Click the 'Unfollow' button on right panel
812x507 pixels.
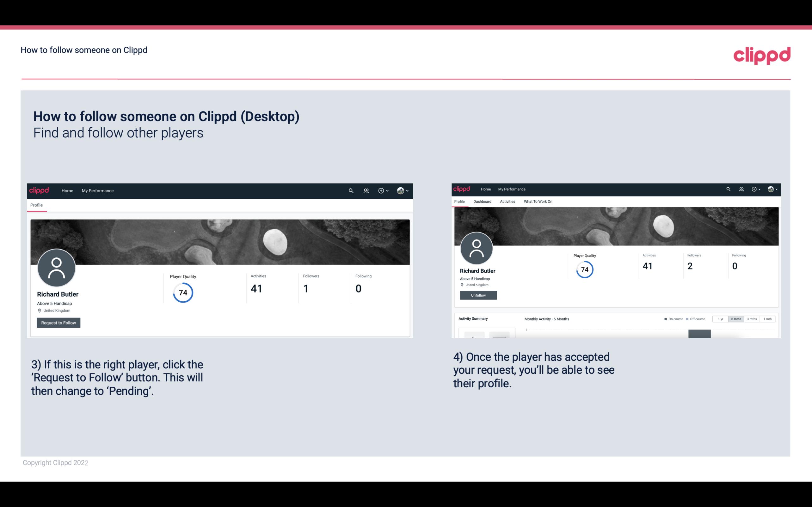tap(477, 295)
